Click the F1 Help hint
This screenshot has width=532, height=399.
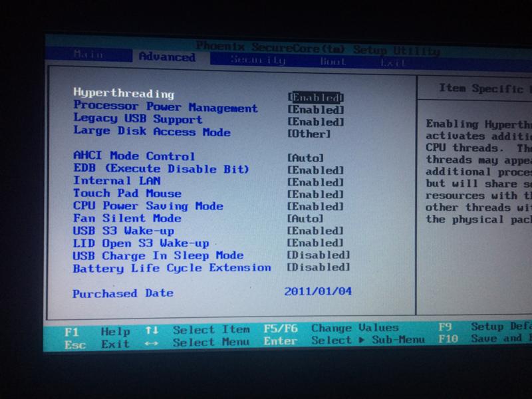click(97, 331)
